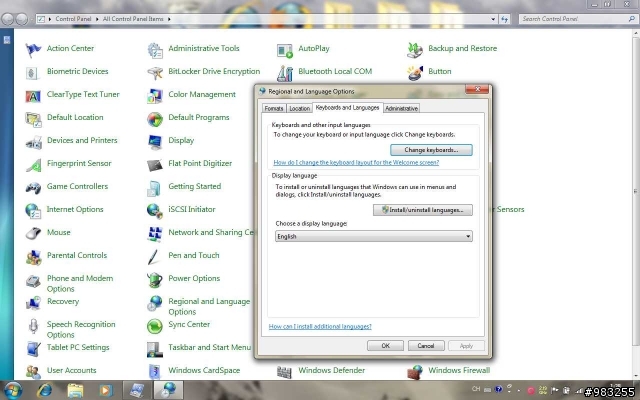Open the Tablet PC Settings icon
Image resolution: width=640 pixels, height=400 pixels.
(33, 349)
